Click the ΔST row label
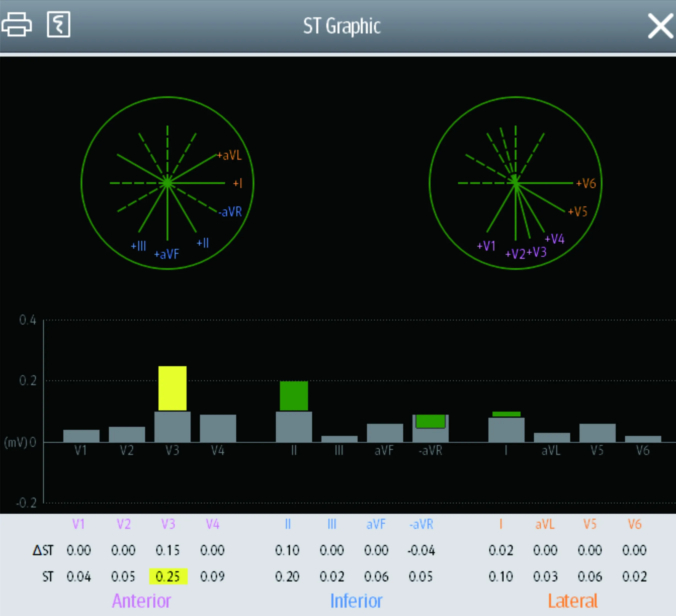 (x=43, y=550)
